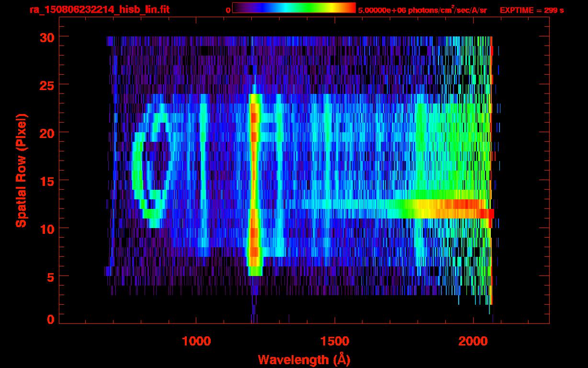Screen dimensions: 588x368
Task: Click the Spatial Row (Pixel) axis title
Action: [x=21, y=170]
